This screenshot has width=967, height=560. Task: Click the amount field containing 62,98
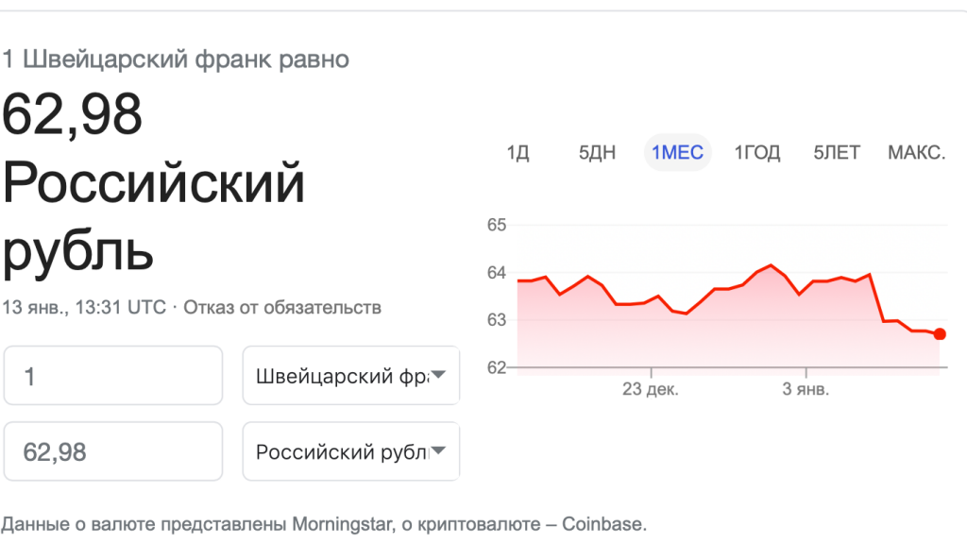(x=113, y=451)
